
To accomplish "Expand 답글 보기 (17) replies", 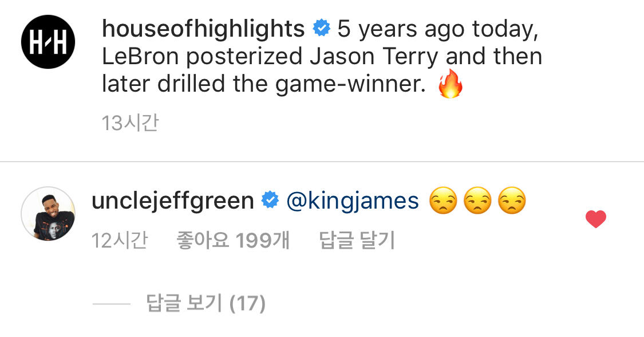I will tap(206, 303).
